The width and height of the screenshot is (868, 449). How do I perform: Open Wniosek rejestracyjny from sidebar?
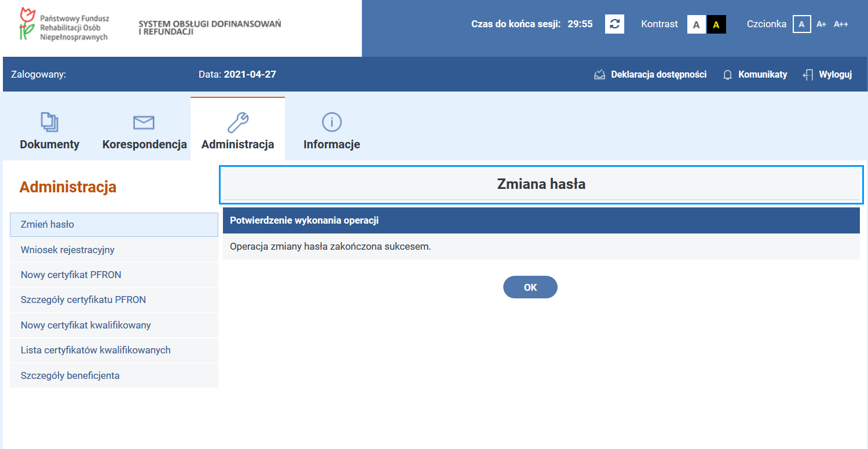[114, 250]
